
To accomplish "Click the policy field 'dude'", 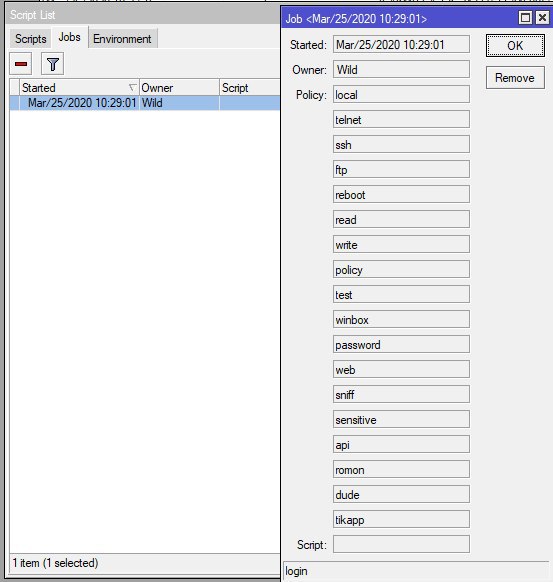I will (401, 495).
